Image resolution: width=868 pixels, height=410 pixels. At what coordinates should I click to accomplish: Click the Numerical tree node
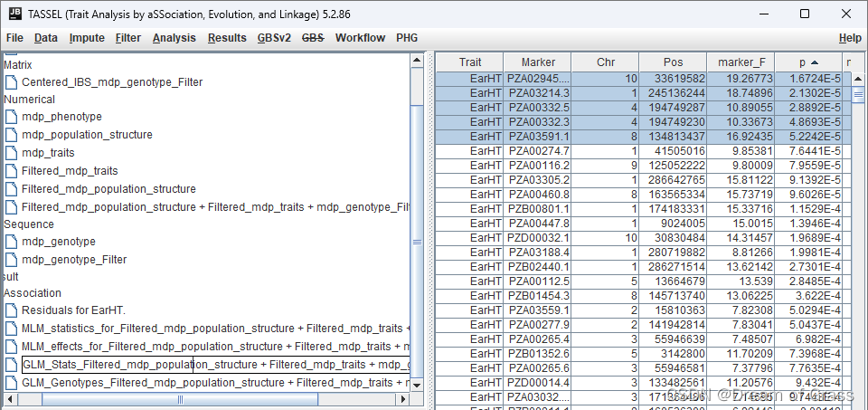click(x=29, y=100)
